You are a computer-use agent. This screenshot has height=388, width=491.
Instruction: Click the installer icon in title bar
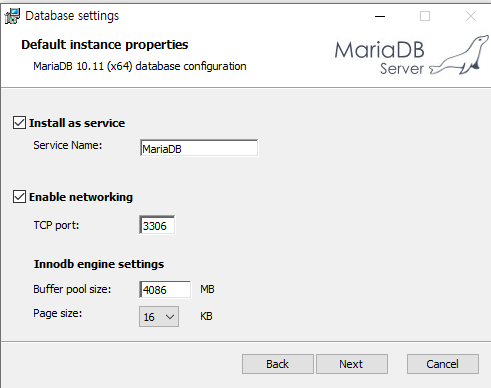pos(12,16)
